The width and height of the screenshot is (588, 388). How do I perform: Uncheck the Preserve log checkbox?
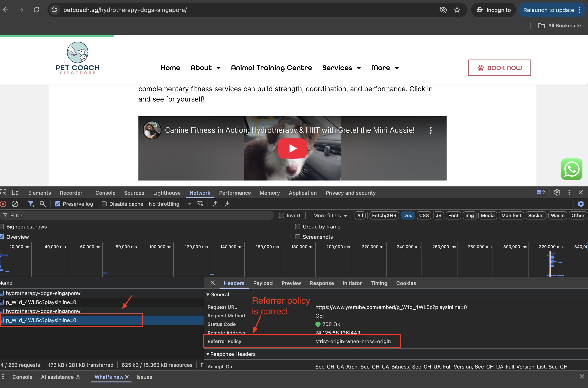(x=58, y=204)
